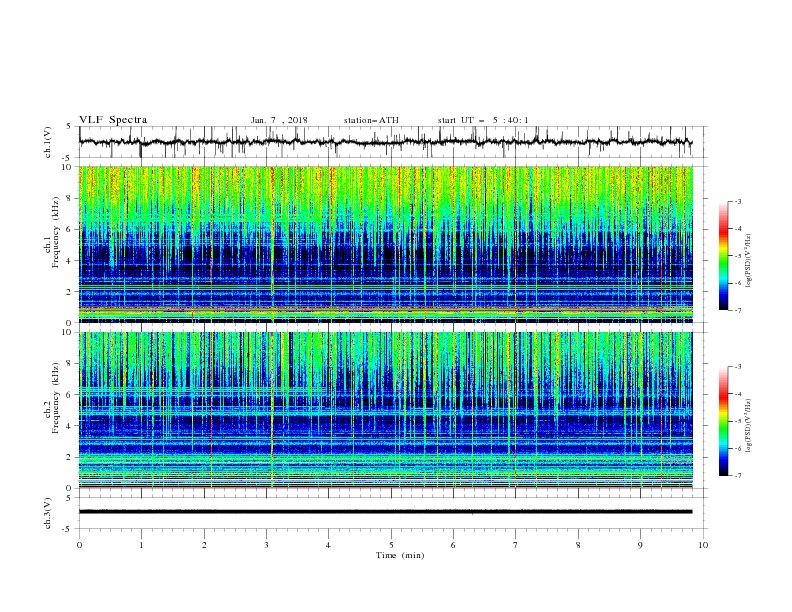Click the time-axis tick label "2"

[x=204, y=545]
